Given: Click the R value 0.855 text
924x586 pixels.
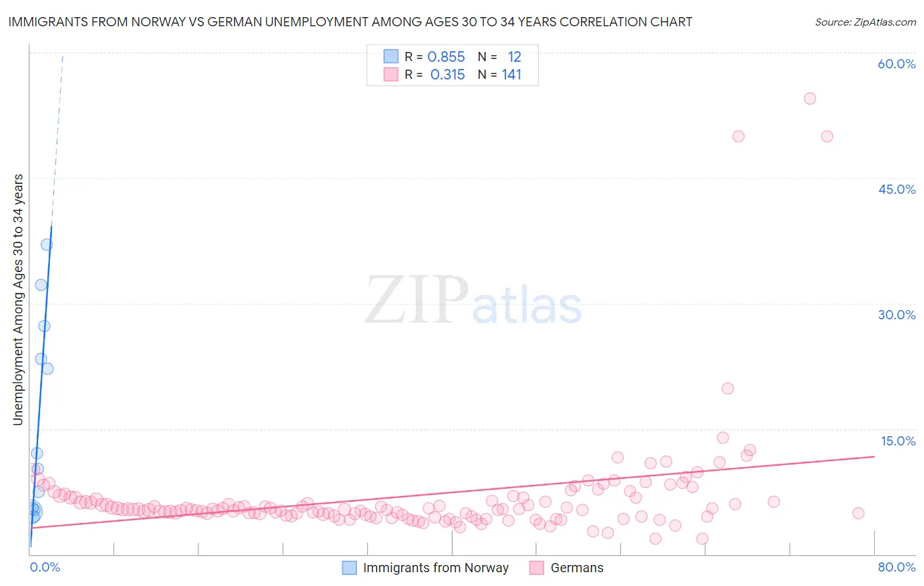Looking at the screenshot, I should coord(446,56).
